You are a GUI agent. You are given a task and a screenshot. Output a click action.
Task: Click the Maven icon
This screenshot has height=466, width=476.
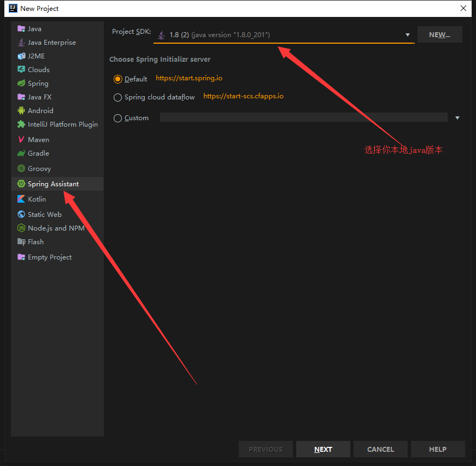coord(21,139)
